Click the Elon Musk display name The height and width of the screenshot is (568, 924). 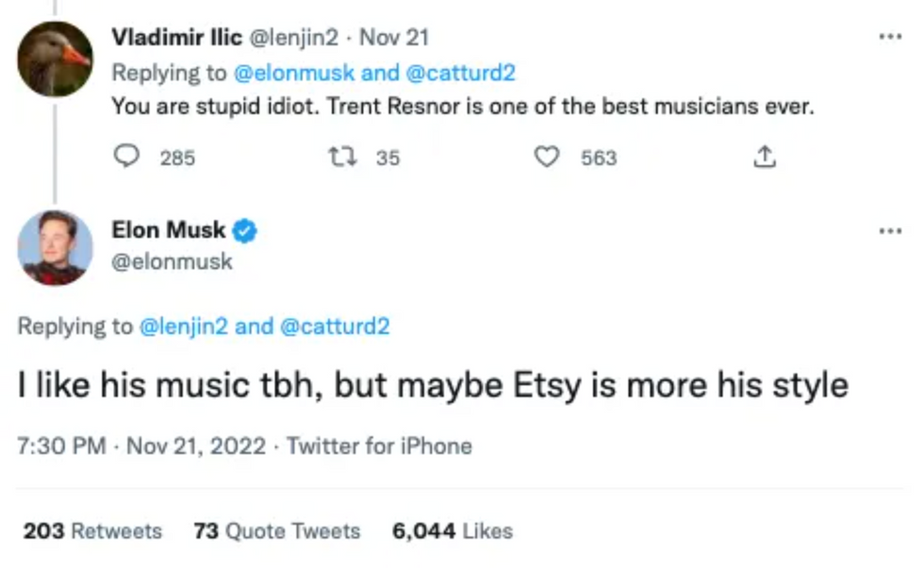(x=169, y=230)
